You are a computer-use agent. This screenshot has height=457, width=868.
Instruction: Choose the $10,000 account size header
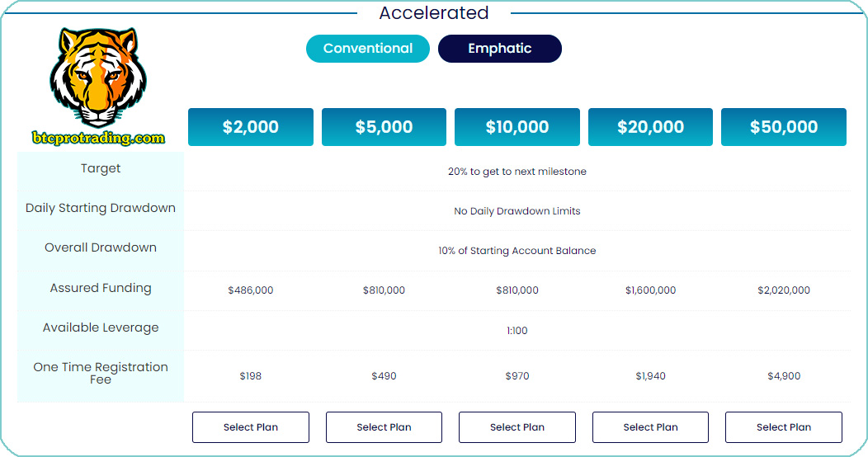517,127
